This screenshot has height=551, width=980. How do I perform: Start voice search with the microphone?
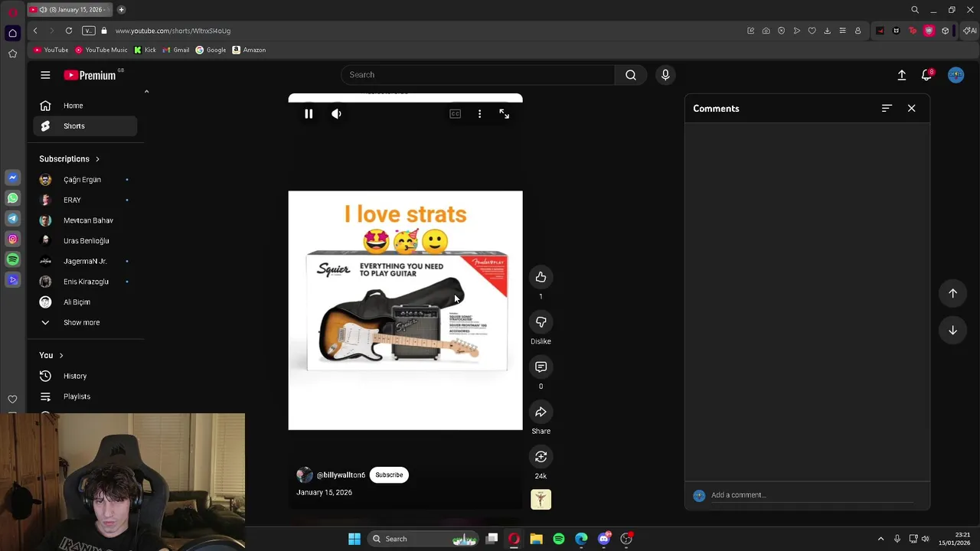pos(665,75)
